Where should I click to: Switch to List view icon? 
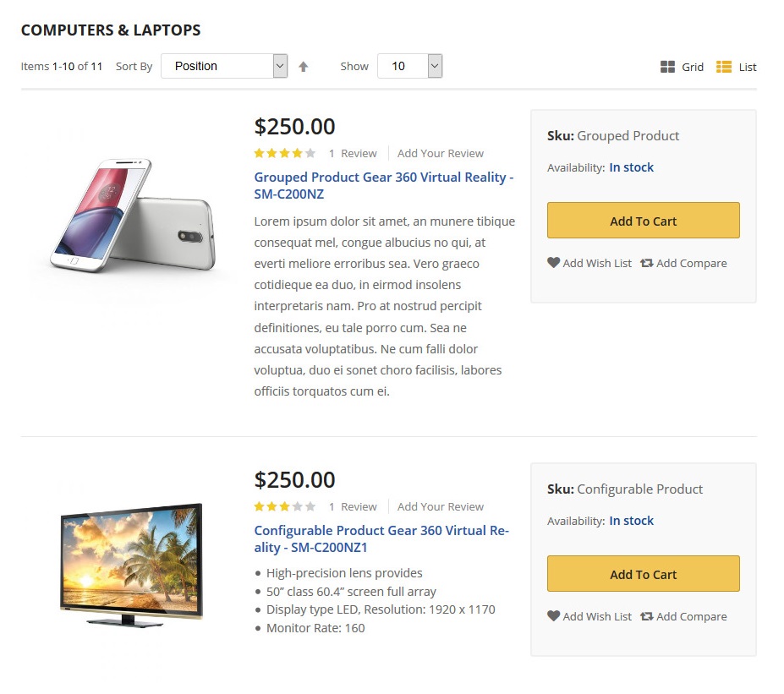tap(724, 67)
